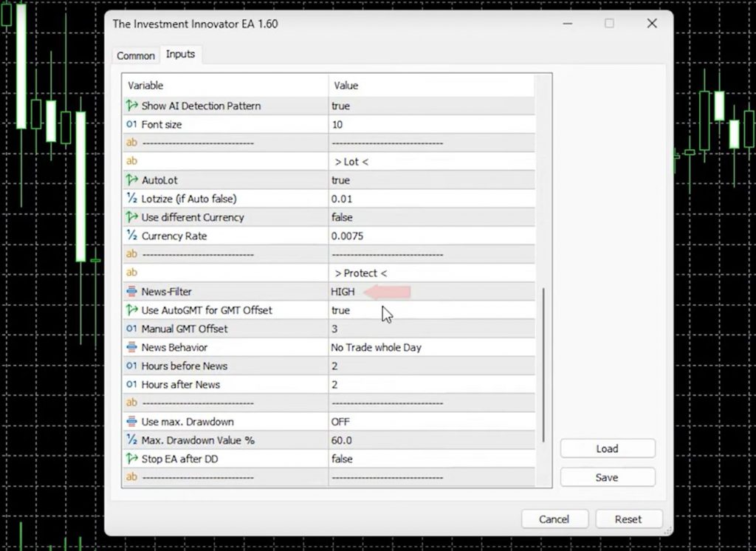Image resolution: width=756 pixels, height=551 pixels.
Task: Select the Inputs tab
Action: click(180, 54)
